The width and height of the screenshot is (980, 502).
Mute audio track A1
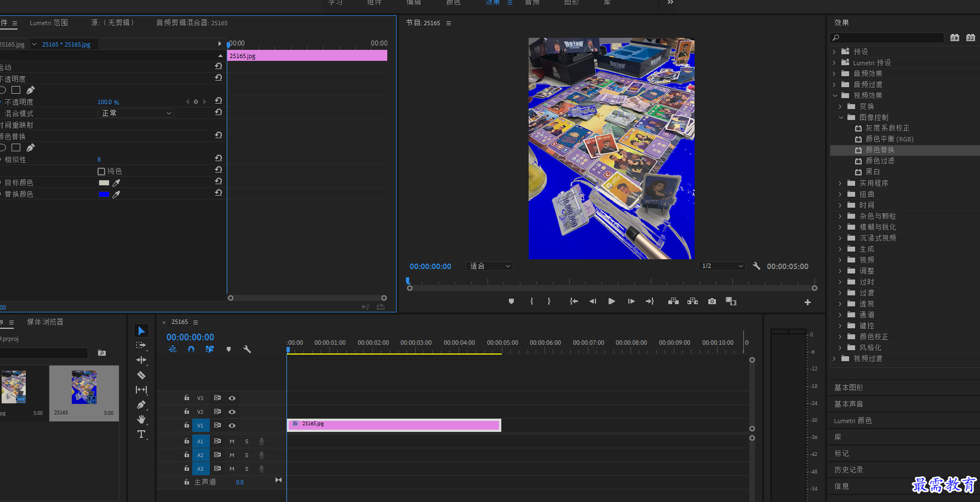[x=232, y=441]
